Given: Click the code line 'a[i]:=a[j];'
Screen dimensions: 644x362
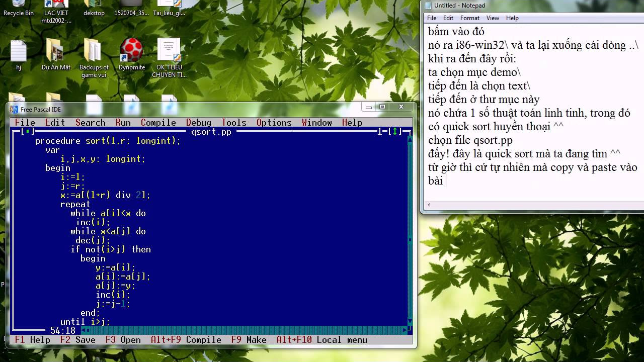Looking at the screenshot, I should coord(123,277).
